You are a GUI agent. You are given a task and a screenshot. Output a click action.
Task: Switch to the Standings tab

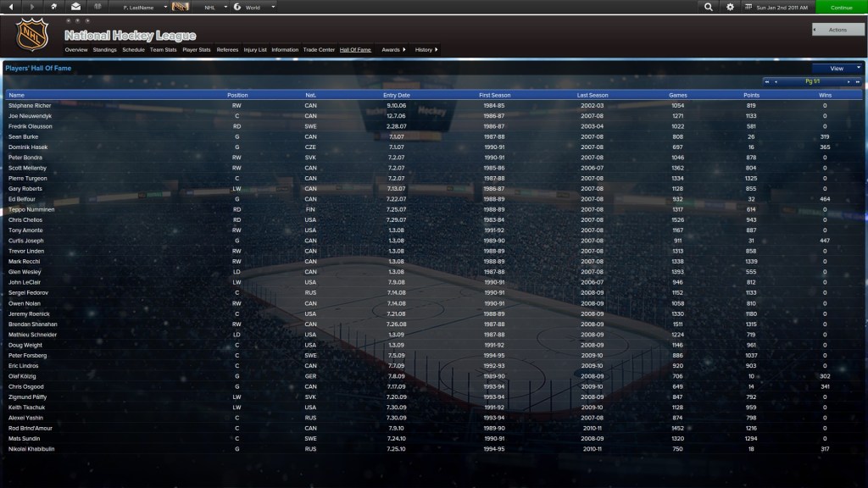[x=105, y=50]
